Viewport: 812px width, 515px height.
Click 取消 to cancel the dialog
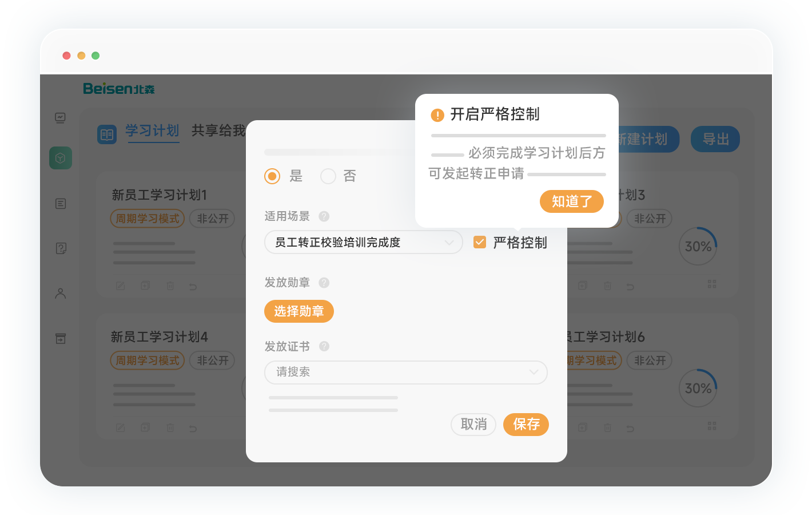(473, 425)
